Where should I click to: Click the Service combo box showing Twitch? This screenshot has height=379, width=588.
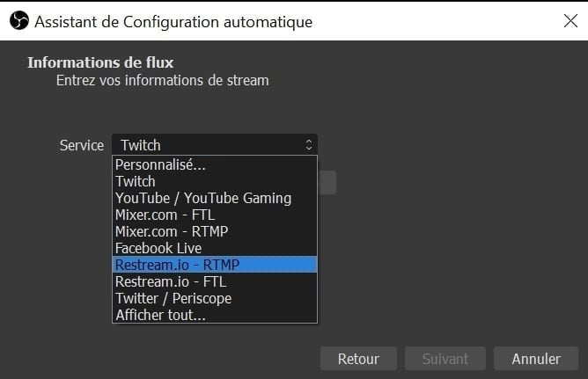coord(215,145)
